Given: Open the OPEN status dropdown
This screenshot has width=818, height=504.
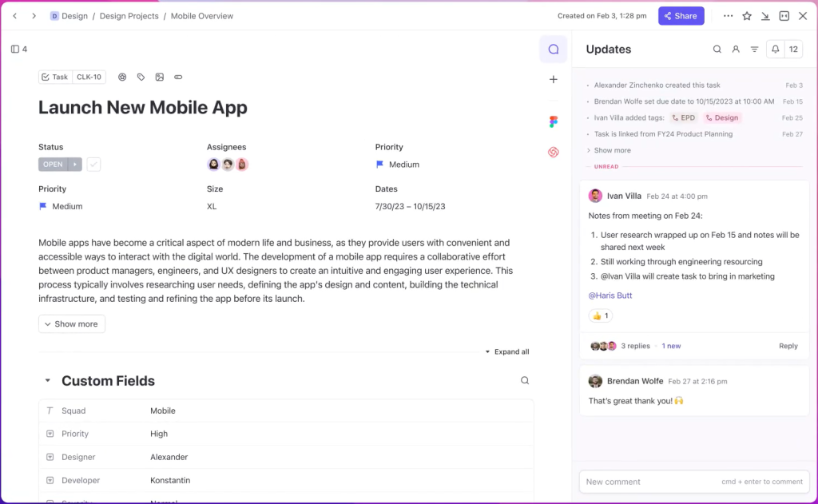Looking at the screenshot, I should [x=53, y=165].
